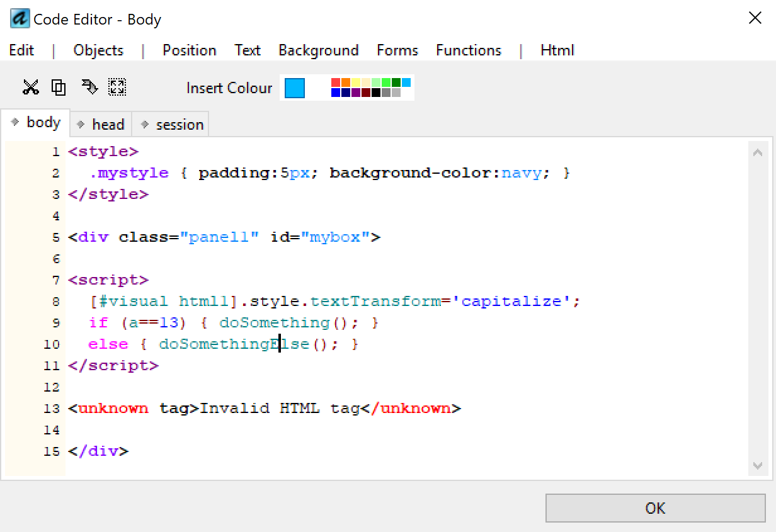Pick the bright yellow palette swatch

point(356,82)
